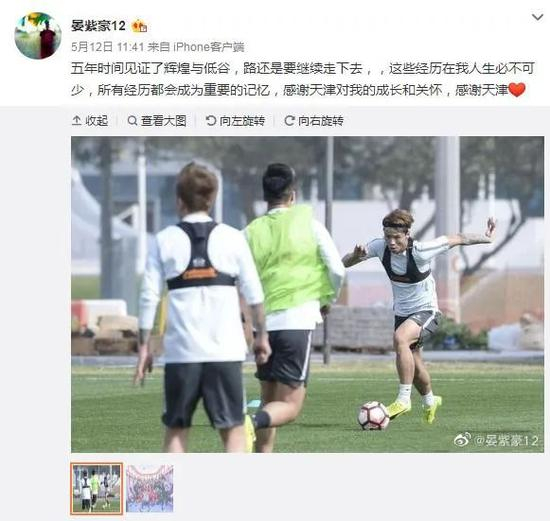
Task: Choose 向左旋转 to rotate image left
Action: click(242, 121)
